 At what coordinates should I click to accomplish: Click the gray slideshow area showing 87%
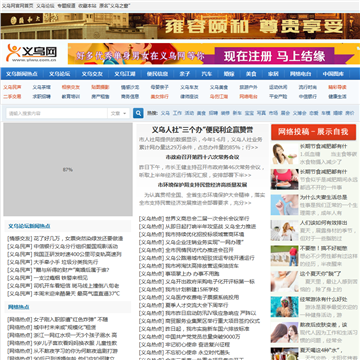[68, 170]
